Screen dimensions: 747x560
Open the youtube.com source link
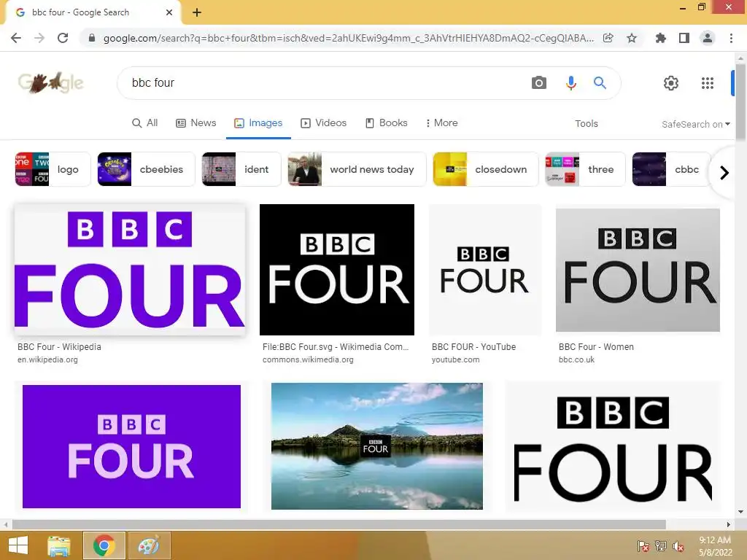click(x=455, y=359)
